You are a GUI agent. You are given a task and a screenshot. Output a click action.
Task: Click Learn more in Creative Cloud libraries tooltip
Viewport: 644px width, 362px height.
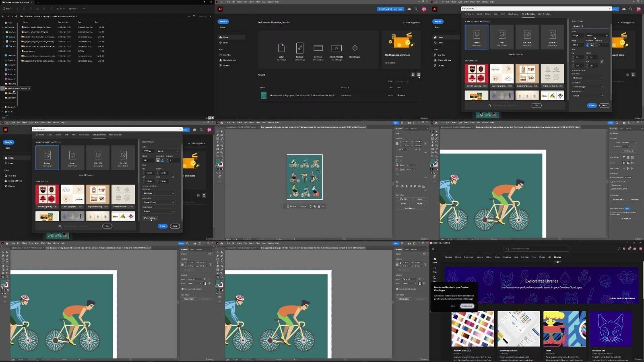point(467,306)
